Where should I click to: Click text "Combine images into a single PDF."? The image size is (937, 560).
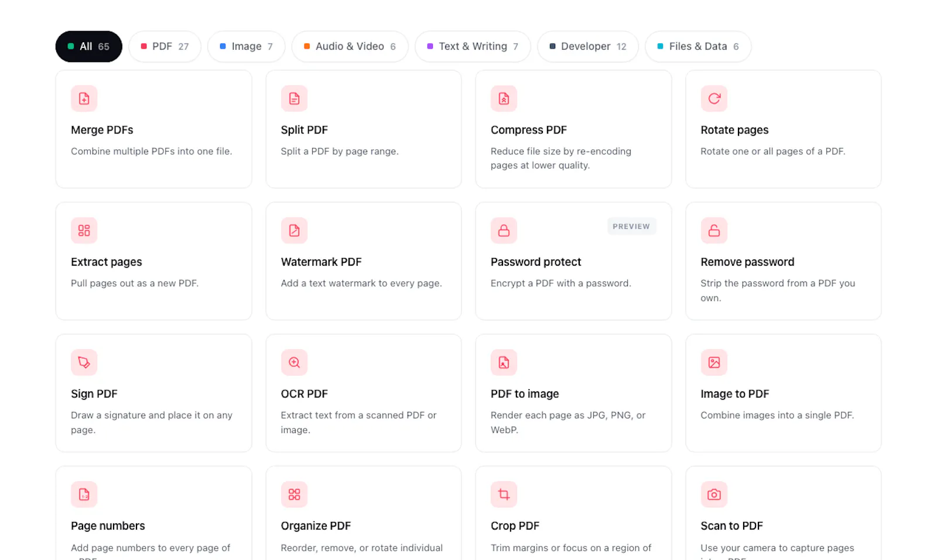pos(777,415)
